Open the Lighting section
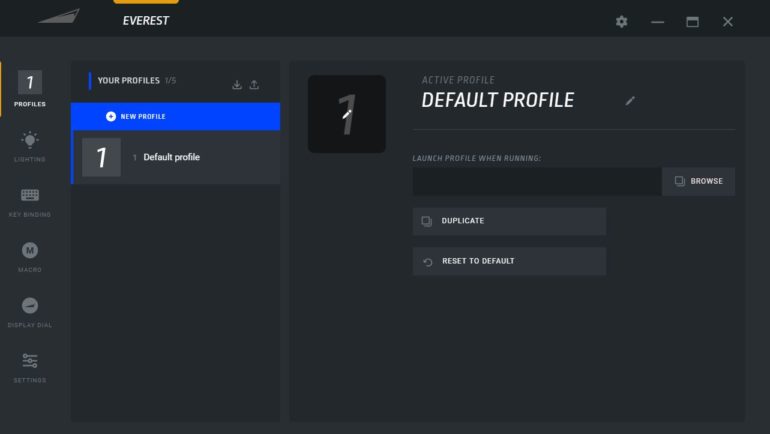This screenshot has height=434, width=770. (30, 145)
